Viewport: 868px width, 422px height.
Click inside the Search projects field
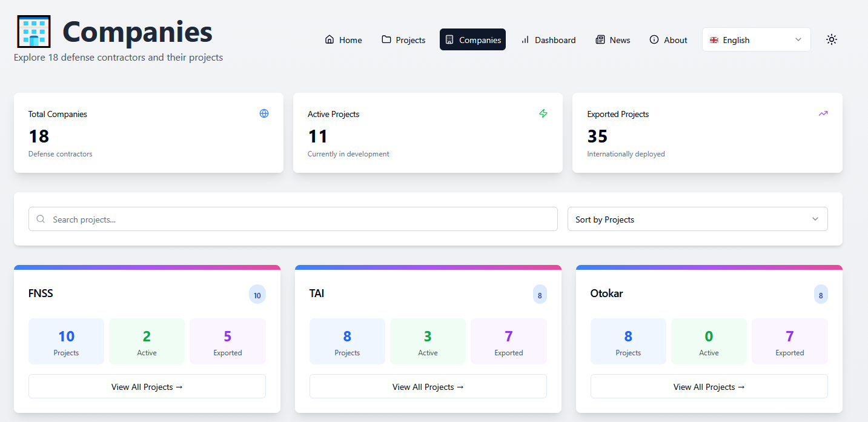click(293, 219)
